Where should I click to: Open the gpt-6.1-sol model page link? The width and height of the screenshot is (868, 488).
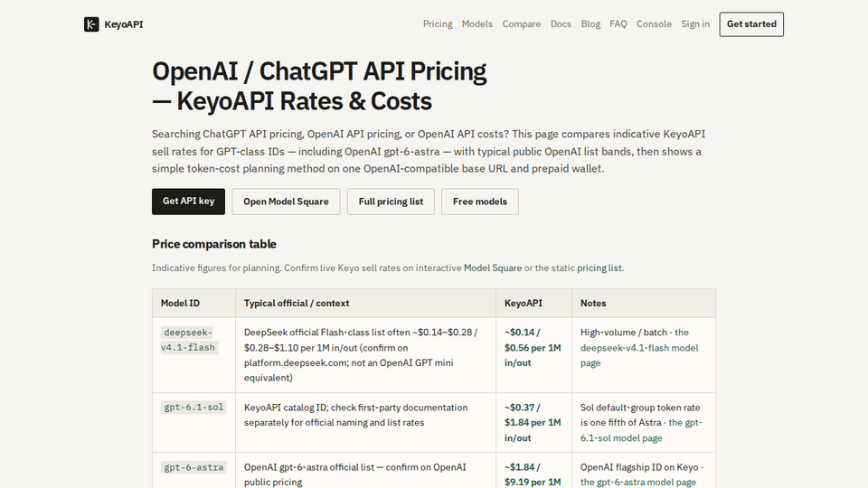(641, 430)
